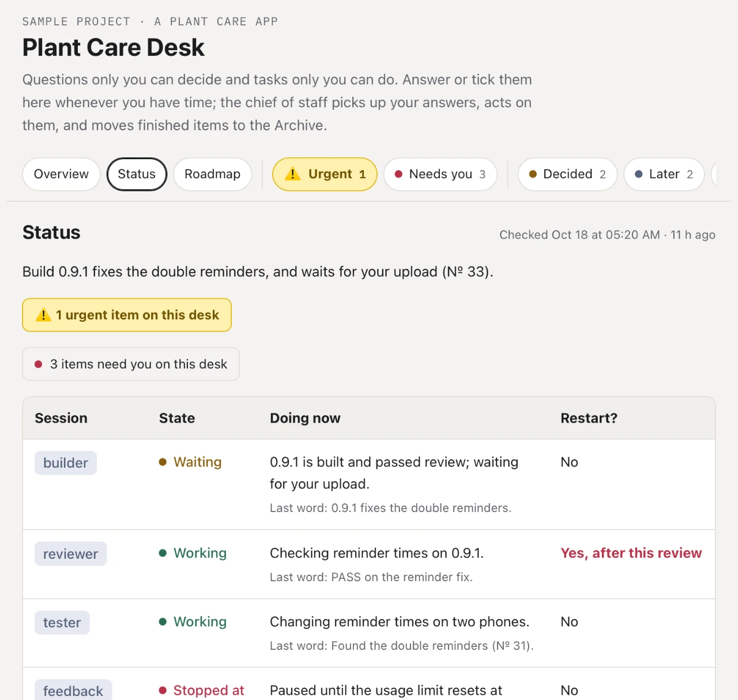This screenshot has height=700, width=738.
Task: Click the Stopped at state label
Action: [x=202, y=690]
